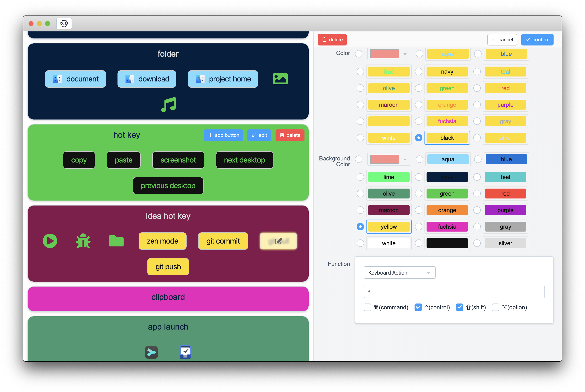Click the green folder icon in idea hot key
Image resolution: width=585 pixels, height=392 pixels.
(x=116, y=241)
